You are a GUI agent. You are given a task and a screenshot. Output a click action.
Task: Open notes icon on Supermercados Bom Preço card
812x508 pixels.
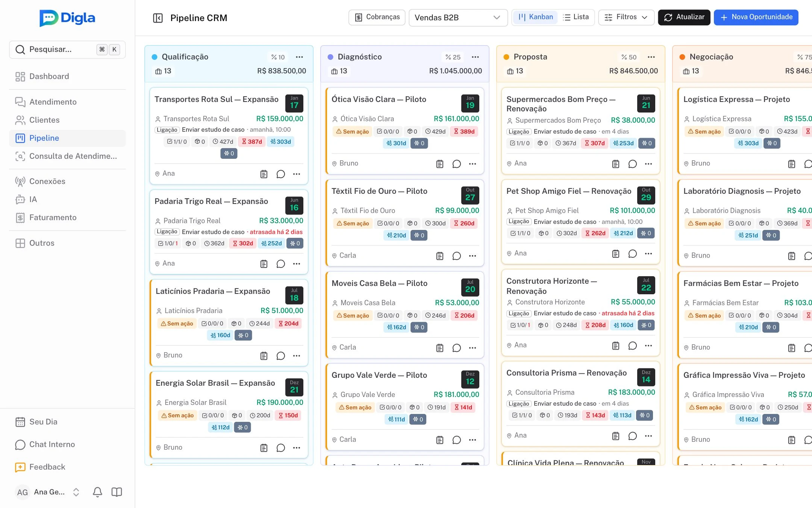pyautogui.click(x=616, y=164)
